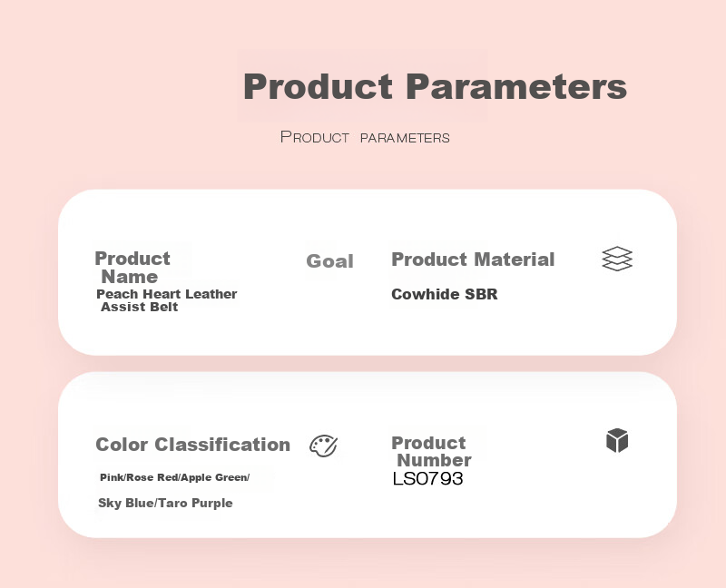The image size is (726, 588).
Task: Click the Sky Blue/Taro Purple text line
Action: click(x=165, y=503)
